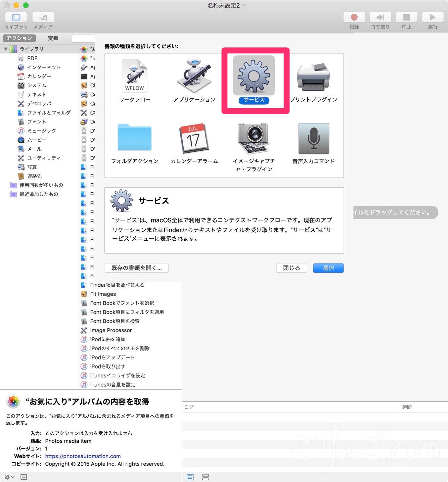The height and width of the screenshot is (482, 448).
Task: Pick the Folder Action folder icon
Action: click(134, 138)
